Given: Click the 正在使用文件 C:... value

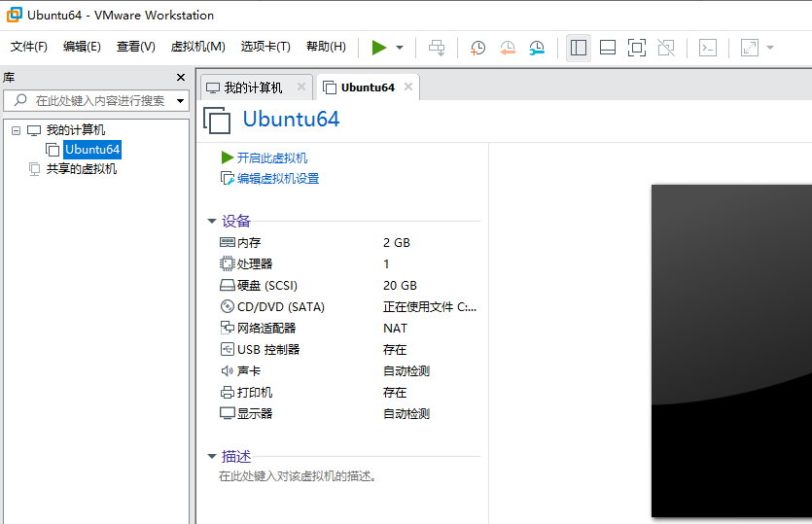Looking at the screenshot, I should (430, 306).
